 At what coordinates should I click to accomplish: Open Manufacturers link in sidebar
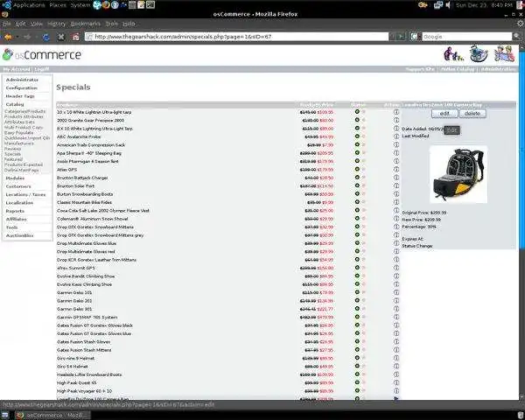(19, 143)
